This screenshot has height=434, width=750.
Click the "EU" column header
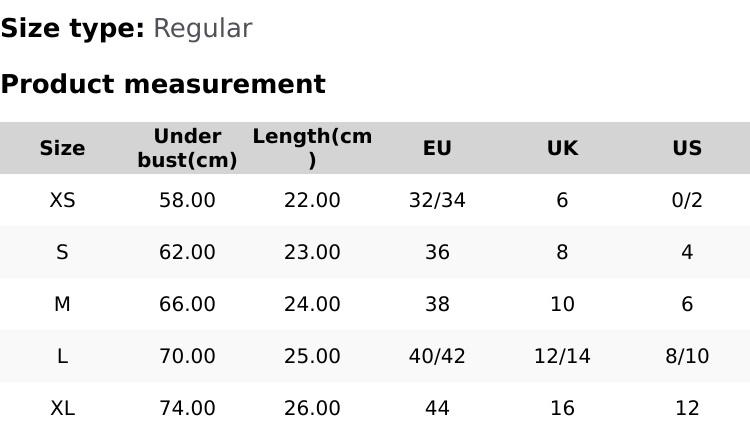tap(437, 148)
